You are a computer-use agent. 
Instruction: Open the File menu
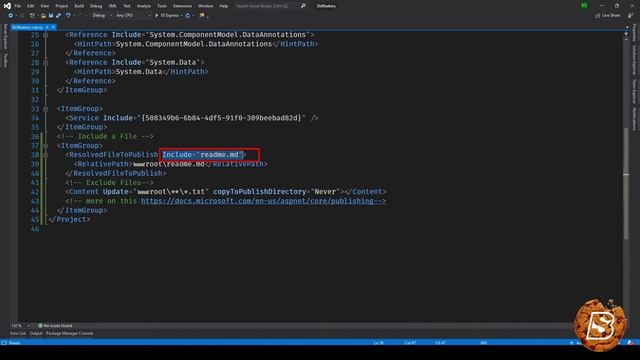coord(18,6)
